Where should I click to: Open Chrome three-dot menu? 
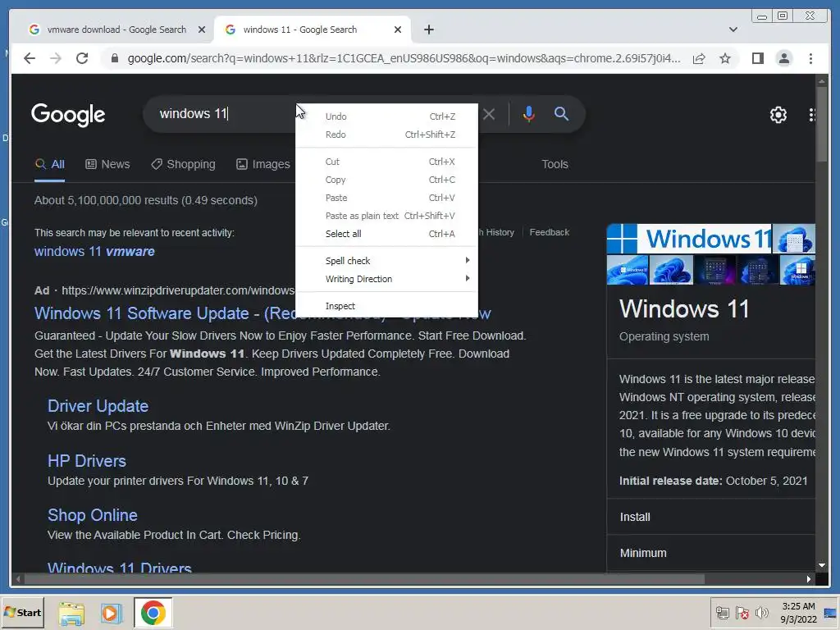pyautogui.click(x=810, y=58)
